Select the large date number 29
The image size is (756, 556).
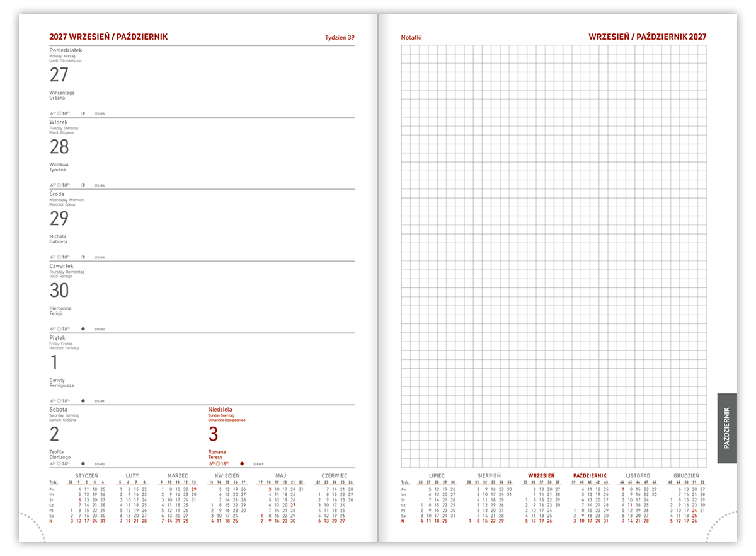coord(59,219)
